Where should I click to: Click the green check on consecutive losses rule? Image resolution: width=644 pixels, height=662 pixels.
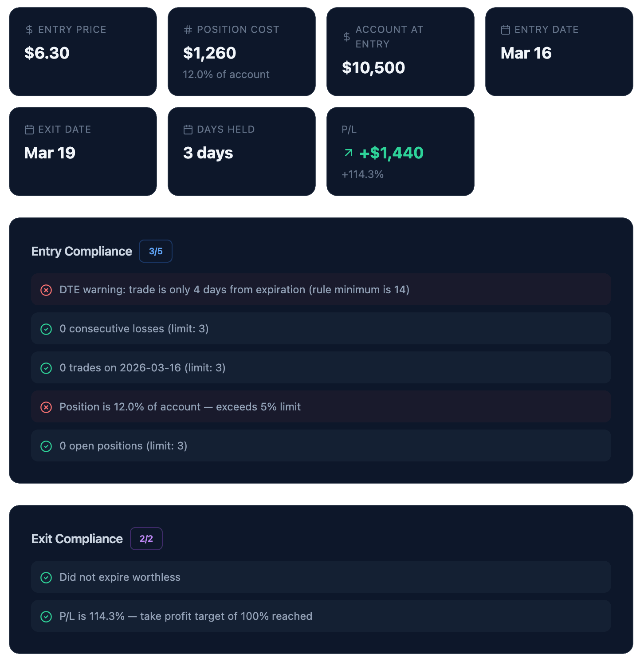(x=46, y=329)
